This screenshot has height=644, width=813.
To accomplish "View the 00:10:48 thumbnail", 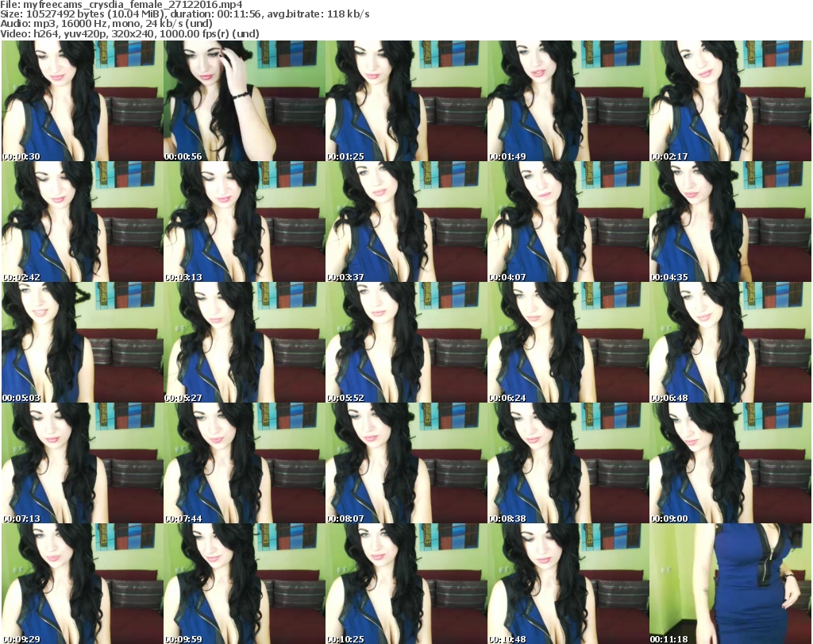I will [568, 584].
